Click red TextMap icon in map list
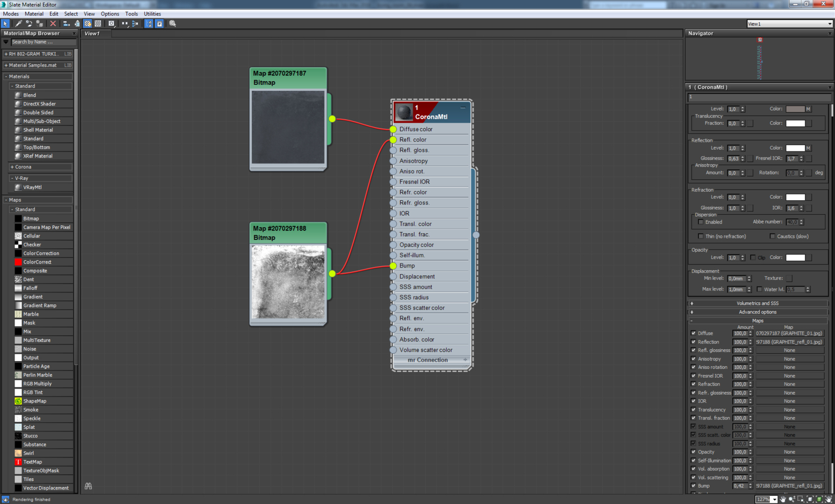The height and width of the screenshot is (504, 835). [18, 462]
